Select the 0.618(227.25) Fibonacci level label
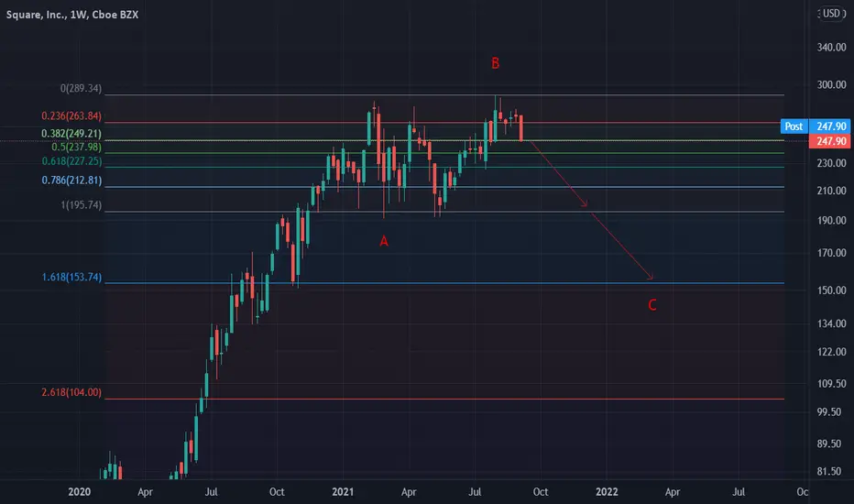 pyautogui.click(x=71, y=161)
